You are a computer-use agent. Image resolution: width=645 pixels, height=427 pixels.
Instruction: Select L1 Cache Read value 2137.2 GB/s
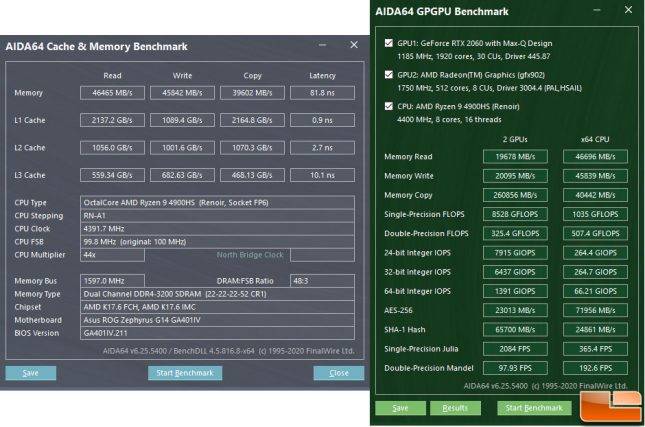pos(112,120)
